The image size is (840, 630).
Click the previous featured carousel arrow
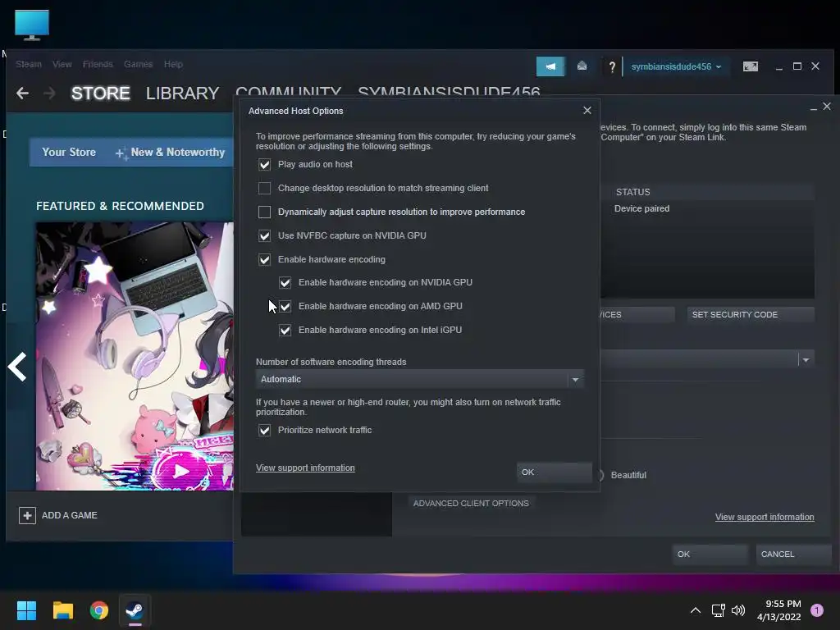[x=17, y=367]
